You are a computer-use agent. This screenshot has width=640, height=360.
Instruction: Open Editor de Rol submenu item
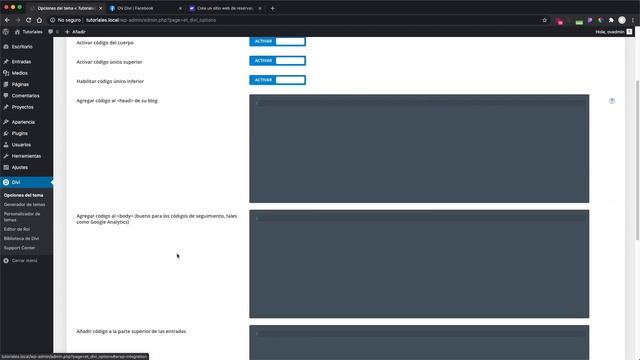click(x=17, y=229)
